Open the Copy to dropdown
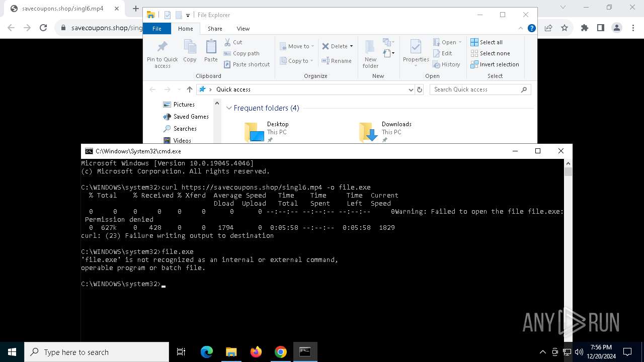This screenshot has height=362, width=644. [x=297, y=61]
